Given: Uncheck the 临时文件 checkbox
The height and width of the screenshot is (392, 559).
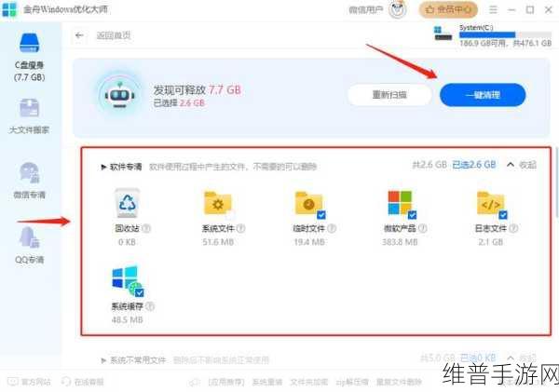Looking at the screenshot, I should click(x=321, y=215).
